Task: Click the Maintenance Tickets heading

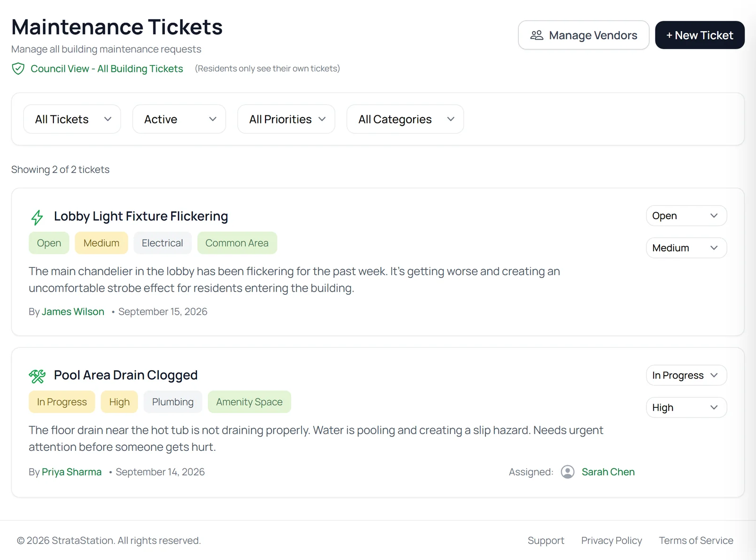Action: 117,27
